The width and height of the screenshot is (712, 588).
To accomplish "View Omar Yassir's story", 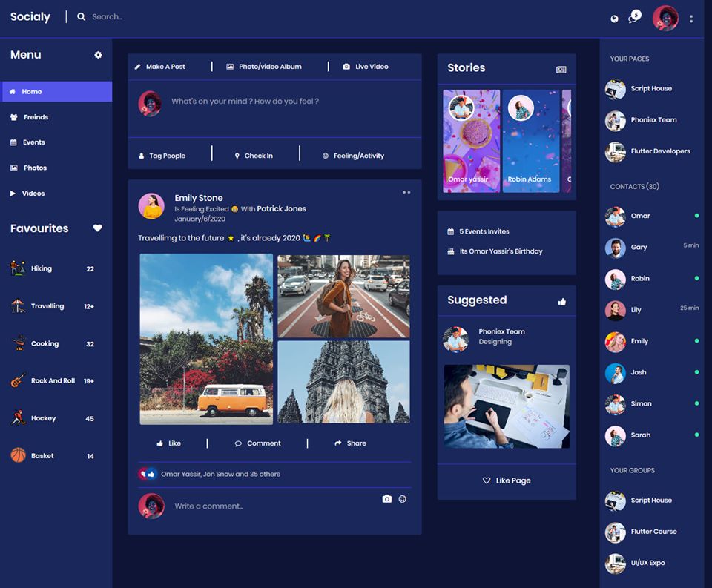I will tap(471, 141).
